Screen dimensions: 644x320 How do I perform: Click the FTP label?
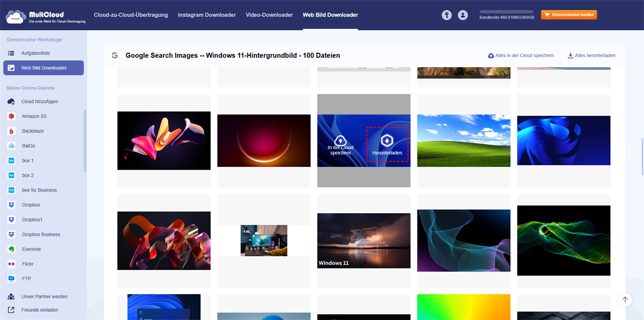pos(26,279)
